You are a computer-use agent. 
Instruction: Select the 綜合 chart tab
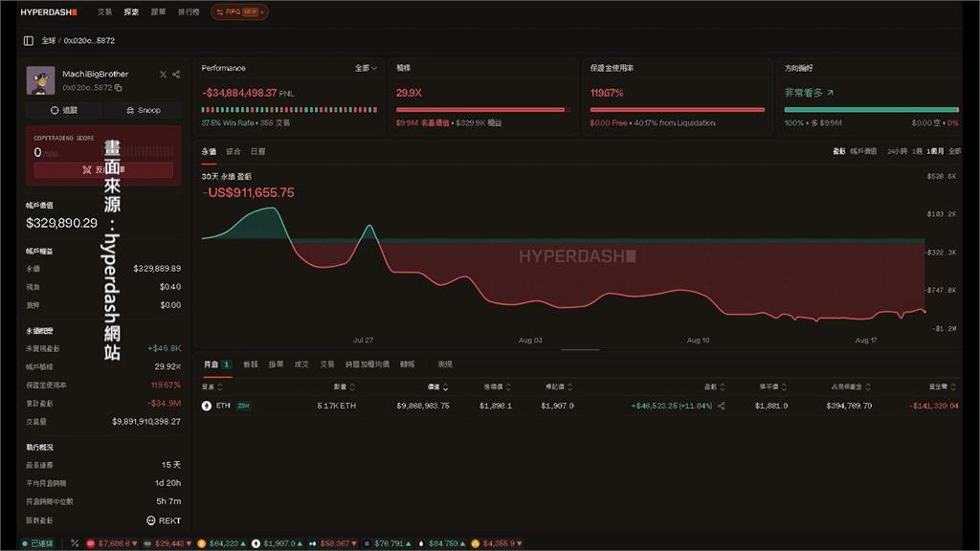pyautogui.click(x=234, y=152)
